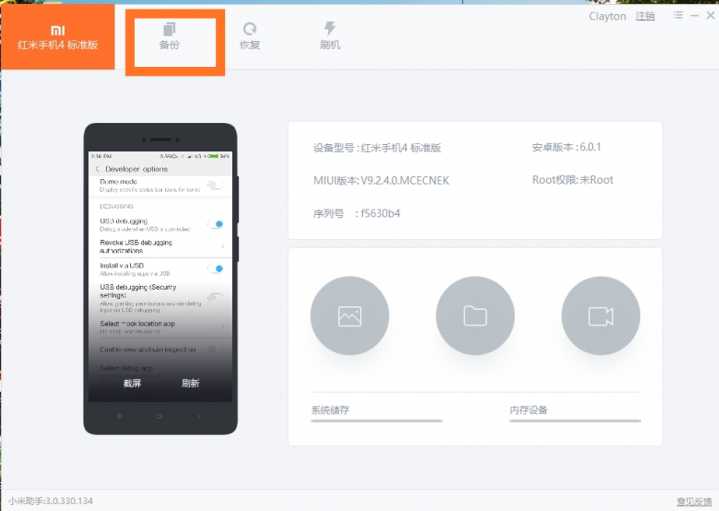Click Revoke USB debugging authorizations row
Image resolution: width=719 pixels, height=511 pixels.
coord(160,246)
